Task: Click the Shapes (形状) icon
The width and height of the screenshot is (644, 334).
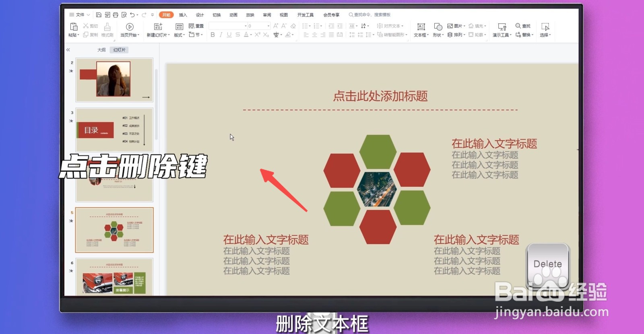Action: coord(438,27)
